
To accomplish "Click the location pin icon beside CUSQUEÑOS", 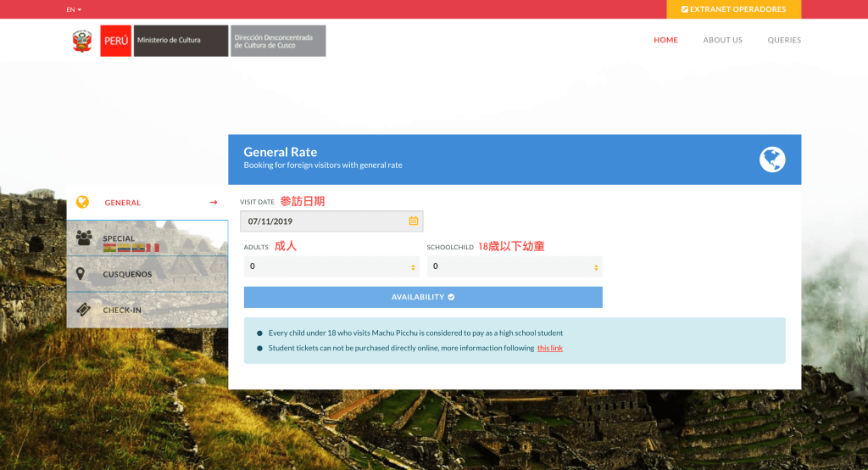I will [x=81, y=274].
